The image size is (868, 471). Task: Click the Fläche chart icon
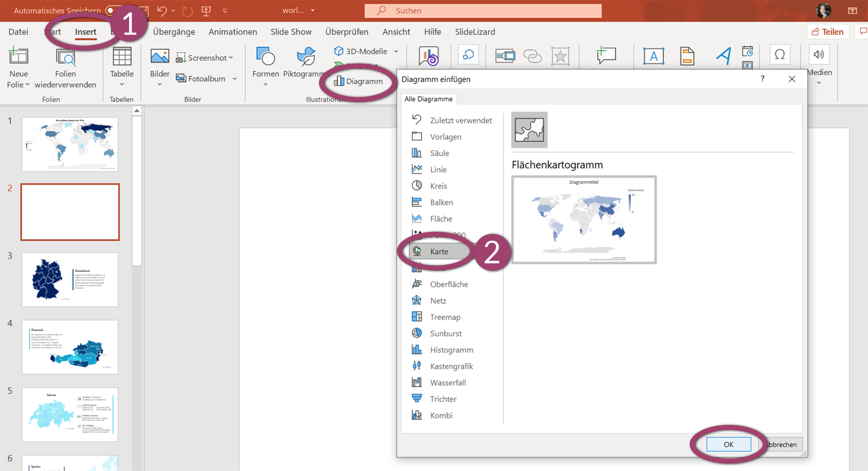pyautogui.click(x=416, y=219)
